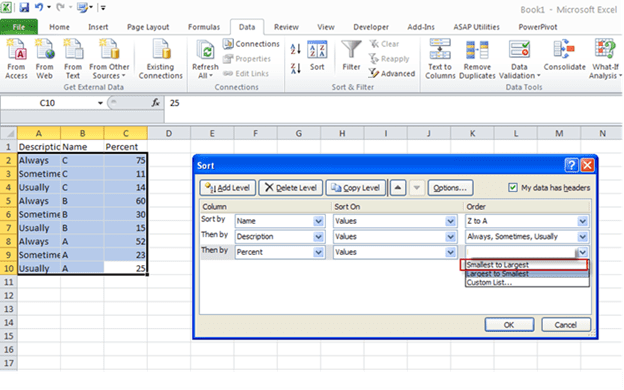This screenshot has height=390, width=624.
Task: Clear the filter in Sort & Filter
Action: 384,44
